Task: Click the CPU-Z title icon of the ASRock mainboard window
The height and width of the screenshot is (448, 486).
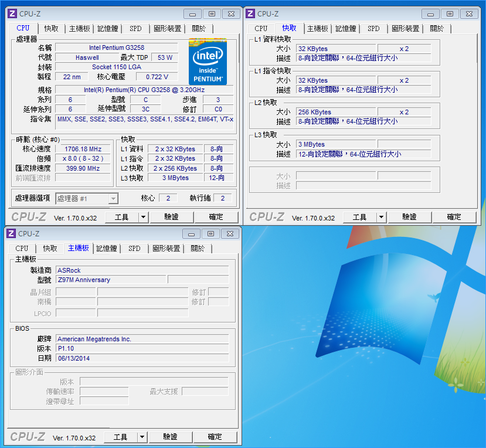Action: point(12,233)
